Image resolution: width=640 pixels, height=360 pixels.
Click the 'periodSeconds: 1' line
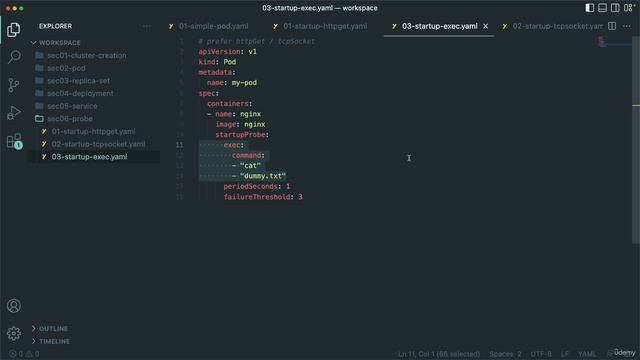(x=257, y=187)
